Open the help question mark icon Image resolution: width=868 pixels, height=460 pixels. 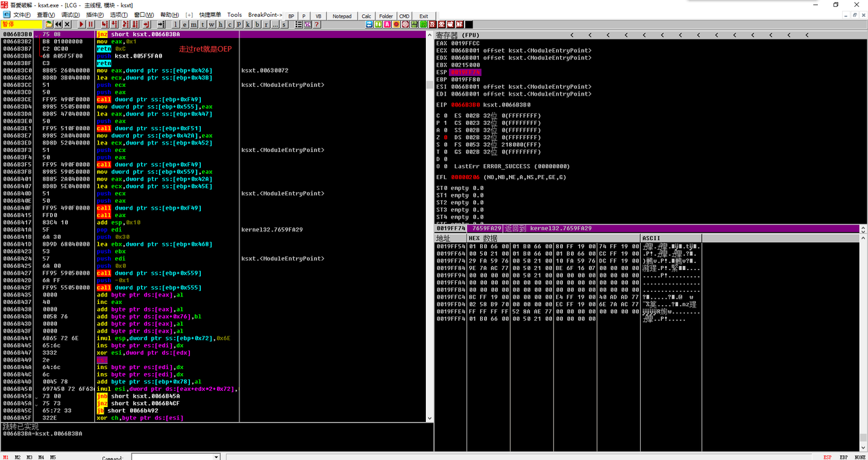click(x=316, y=24)
